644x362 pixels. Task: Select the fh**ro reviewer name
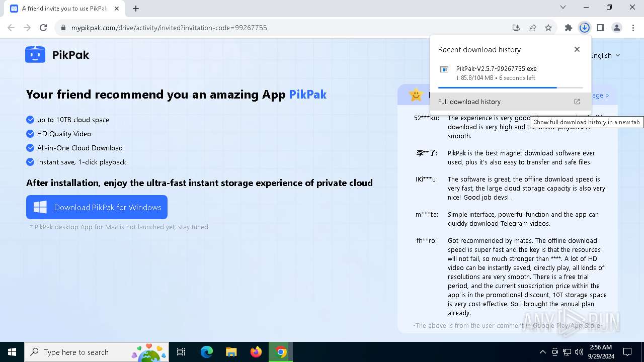point(427,241)
